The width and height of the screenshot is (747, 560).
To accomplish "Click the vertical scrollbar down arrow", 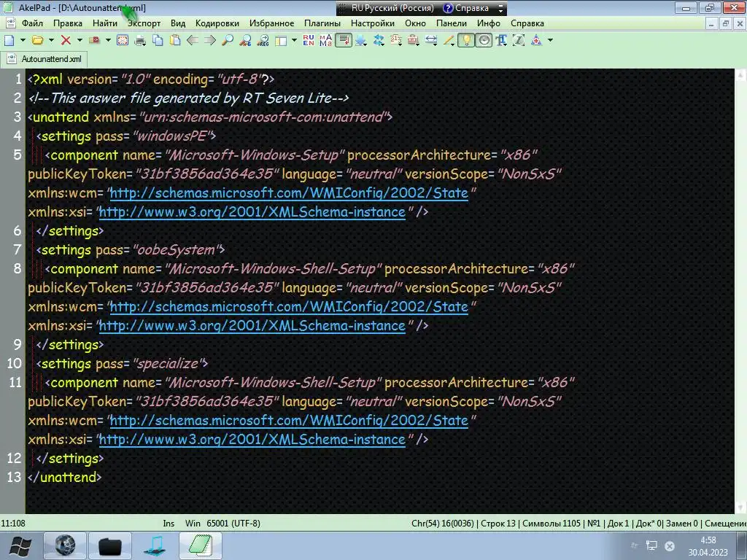I will click(741, 507).
